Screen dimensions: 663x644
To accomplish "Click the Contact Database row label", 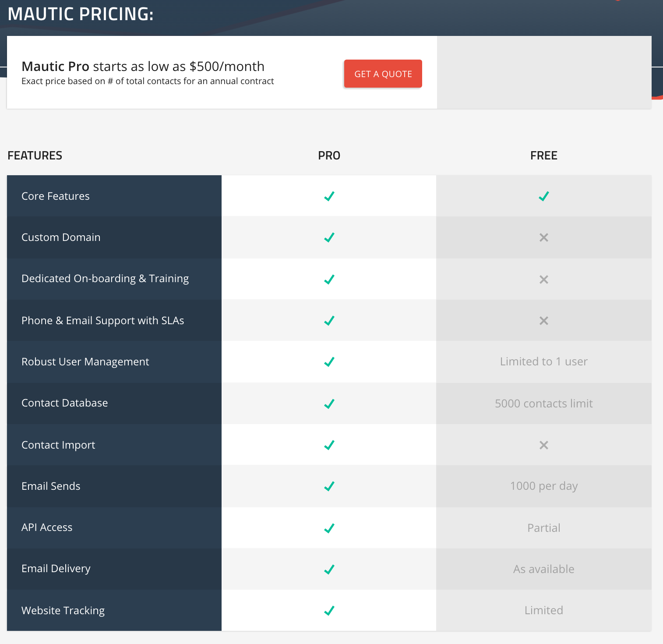I will coord(65,403).
